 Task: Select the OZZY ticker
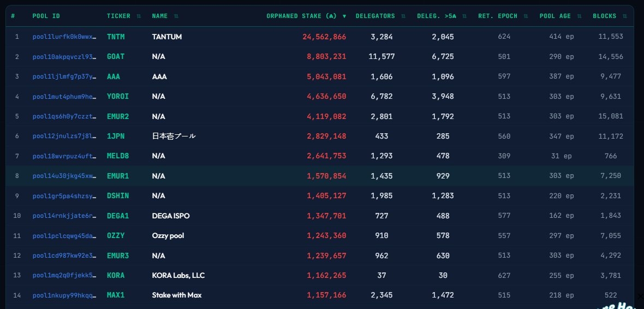(x=116, y=236)
